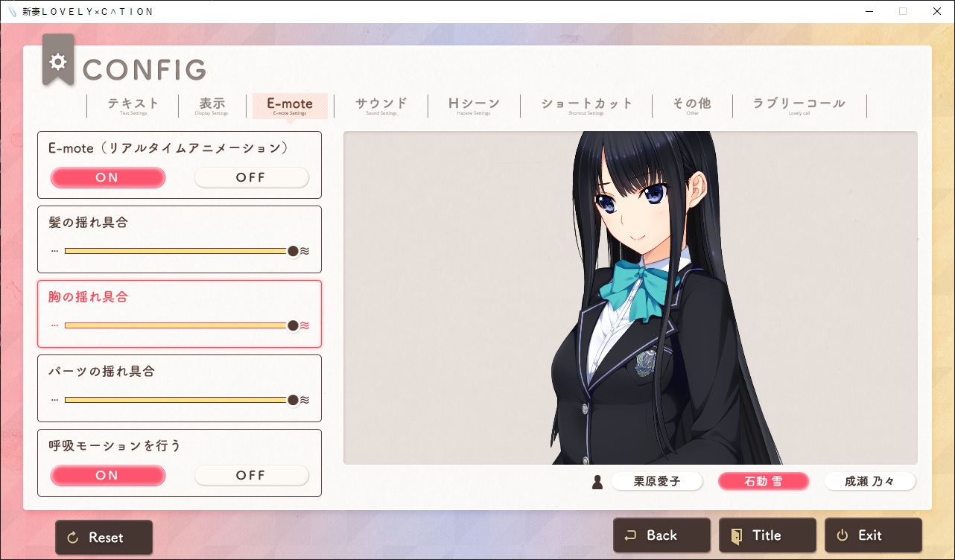This screenshot has width=955, height=560.
Task: Click the minimum dots icon on the 髪の揺れ具合 slider
Action: pos(54,251)
